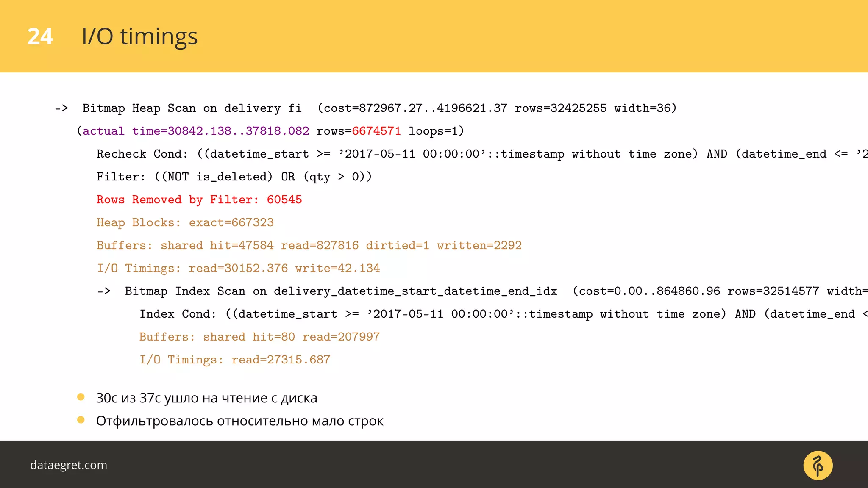The width and height of the screenshot is (868, 488).
Task: Click the slide number 24
Action: (40, 36)
